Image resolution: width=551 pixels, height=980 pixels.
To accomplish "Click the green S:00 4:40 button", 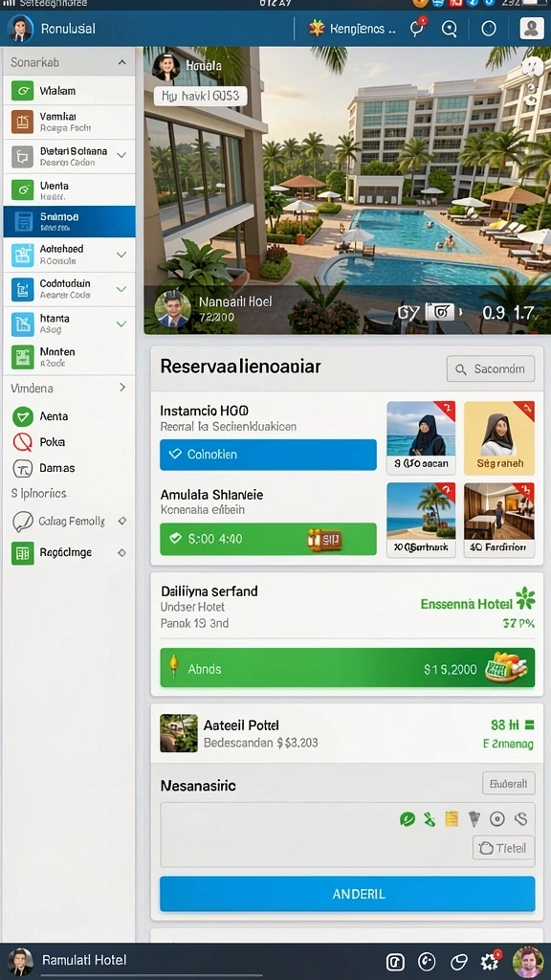I will click(x=268, y=539).
